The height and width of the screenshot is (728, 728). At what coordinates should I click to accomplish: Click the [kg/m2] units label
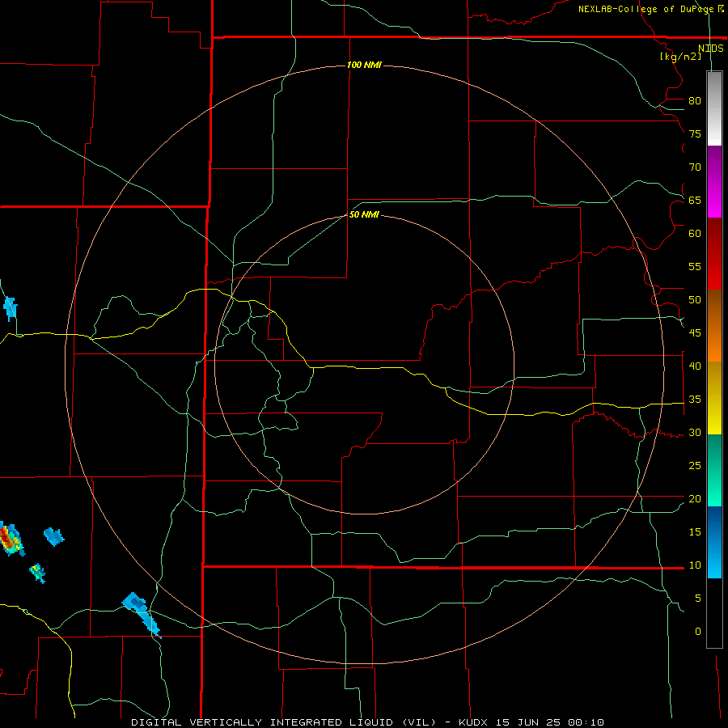pos(680,57)
